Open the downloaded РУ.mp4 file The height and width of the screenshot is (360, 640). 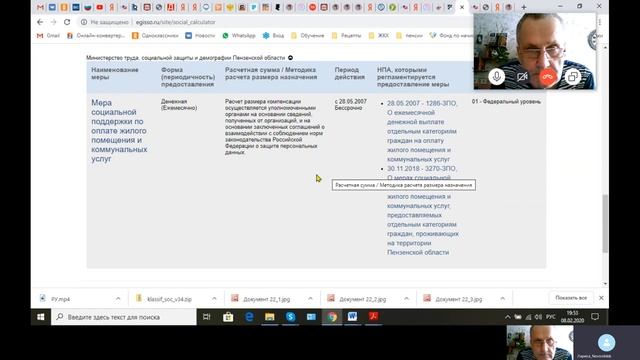60,299
